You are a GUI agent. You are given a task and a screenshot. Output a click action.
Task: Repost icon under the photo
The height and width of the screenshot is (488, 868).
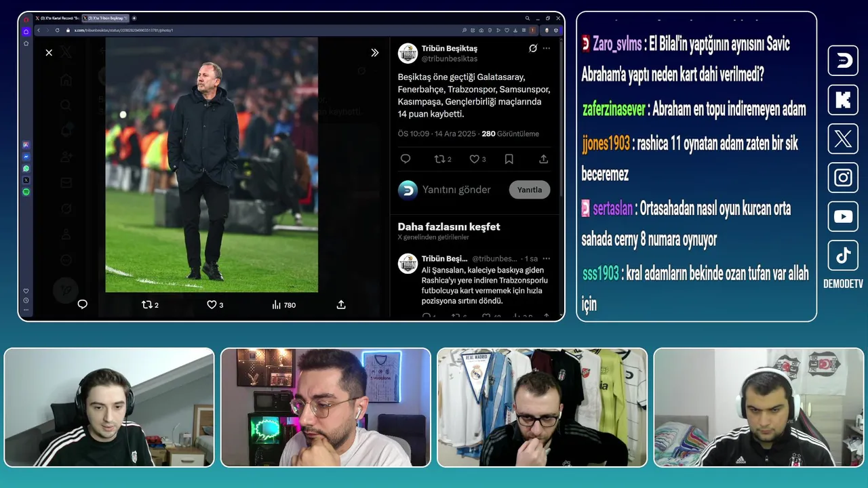coord(150,305)
